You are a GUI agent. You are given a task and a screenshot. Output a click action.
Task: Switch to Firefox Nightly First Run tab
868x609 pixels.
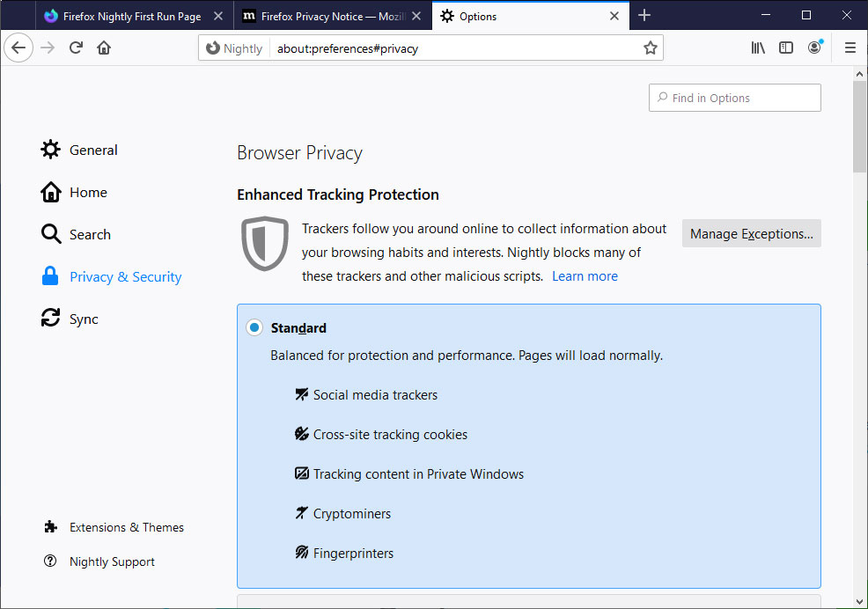[132, 16]
